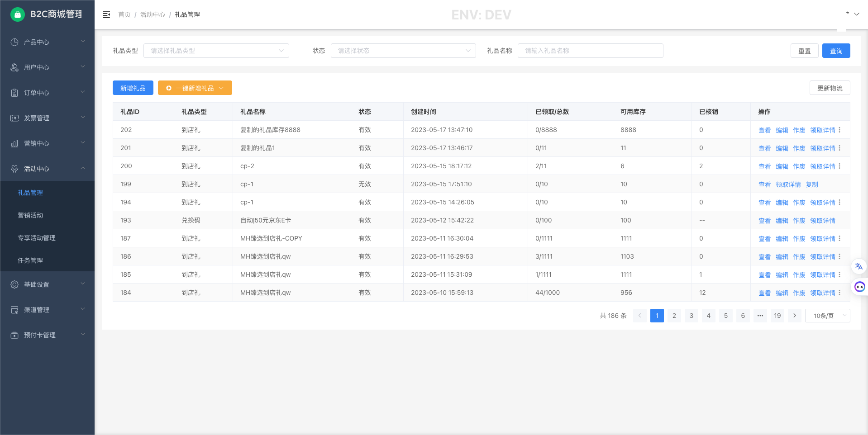Click the 活动中心 heart icon
Image resolution: width=868 pixels, height=435 pixels.
tap(14, 169)
